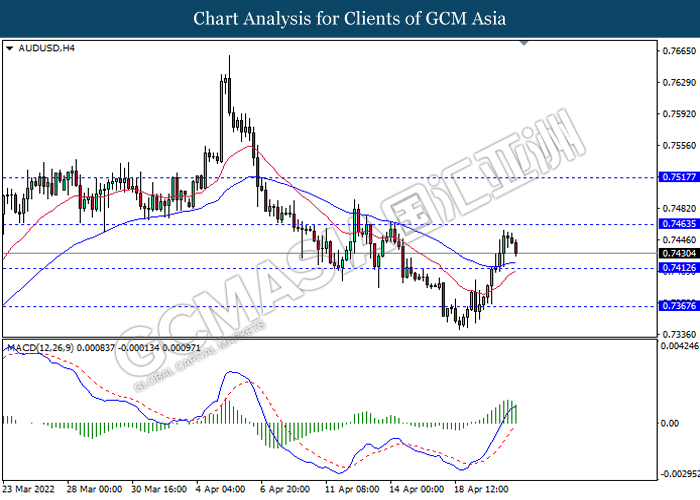Click the current price 0.74304 label
Viewport: 700px width, 500px height.
[x=679, y=254]
